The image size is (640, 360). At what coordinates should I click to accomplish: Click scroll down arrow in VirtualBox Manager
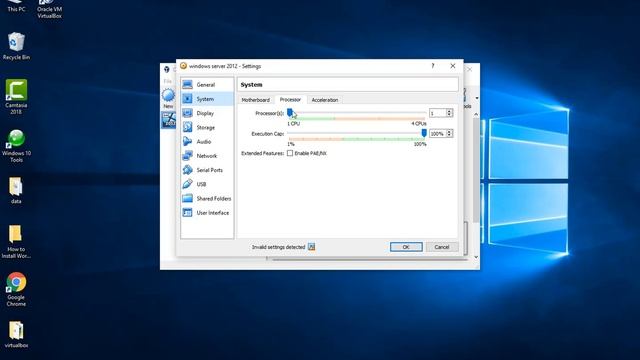[x=476, y=257]
